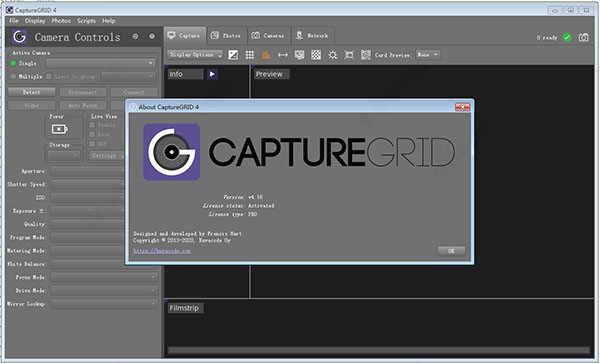Close the About CaptureGRID 4 dialog

463,107
